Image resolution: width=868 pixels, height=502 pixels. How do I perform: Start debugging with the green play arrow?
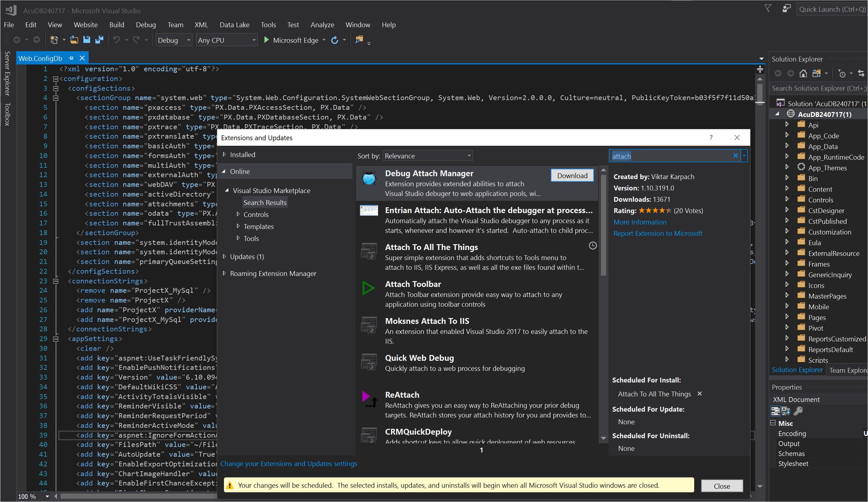coord(266,40)
